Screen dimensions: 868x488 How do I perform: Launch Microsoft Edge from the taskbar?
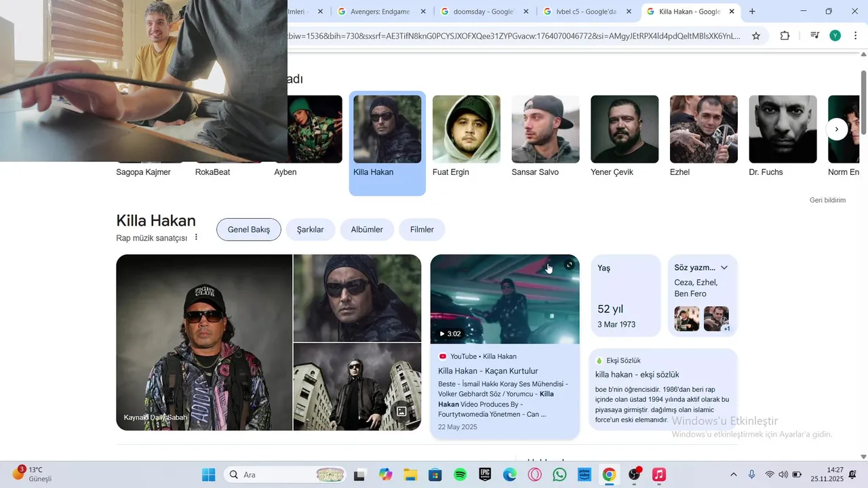coord(510,474)
